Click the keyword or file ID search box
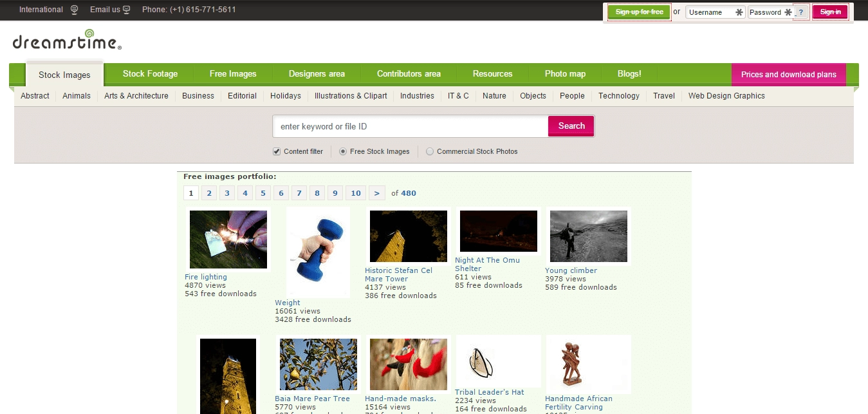Image resolution: width=868 pixels, height=414 pixels. 411,126
